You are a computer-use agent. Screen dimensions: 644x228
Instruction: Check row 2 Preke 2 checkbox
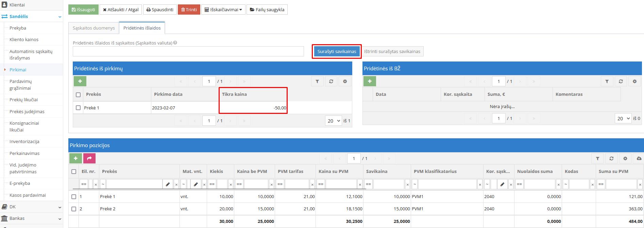click(74, 209)
